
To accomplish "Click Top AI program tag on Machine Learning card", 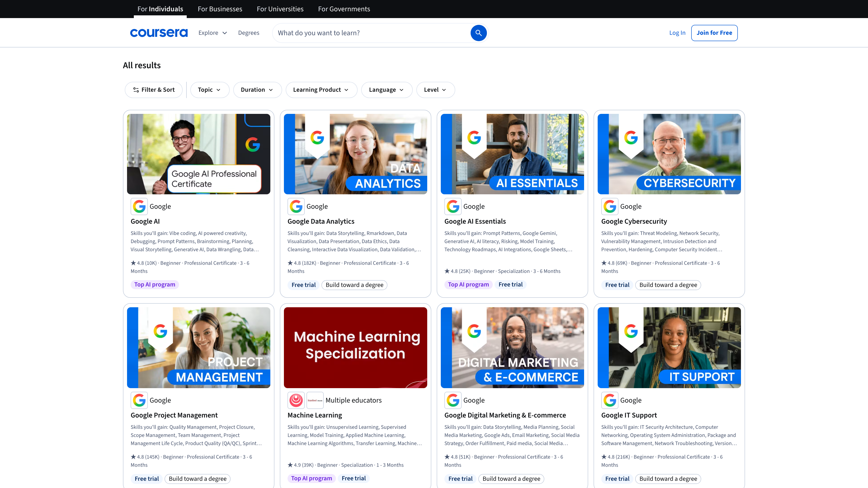I will pos(311,478).
